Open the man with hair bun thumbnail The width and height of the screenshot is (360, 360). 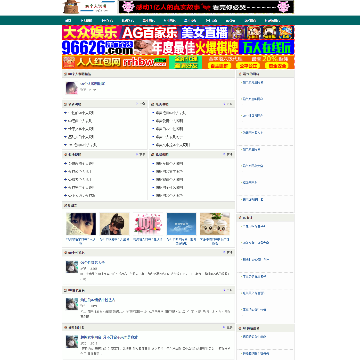(x=114, y=224)
